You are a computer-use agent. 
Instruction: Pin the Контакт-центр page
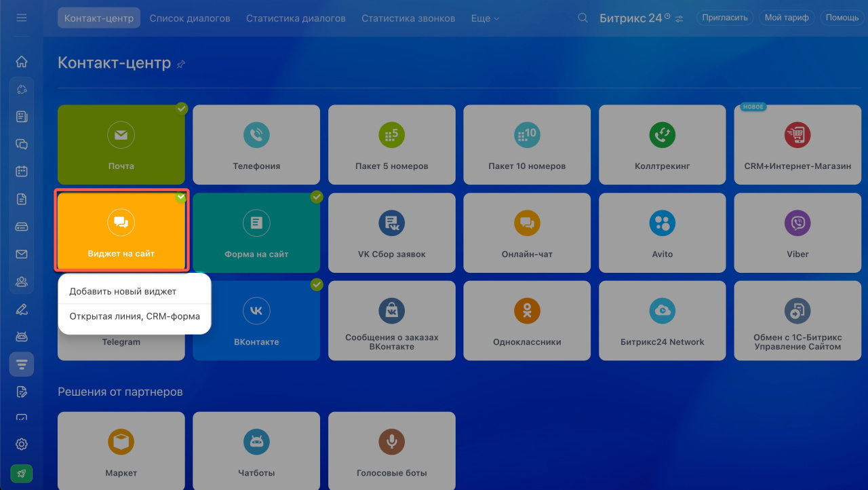(x=181, y=64)
